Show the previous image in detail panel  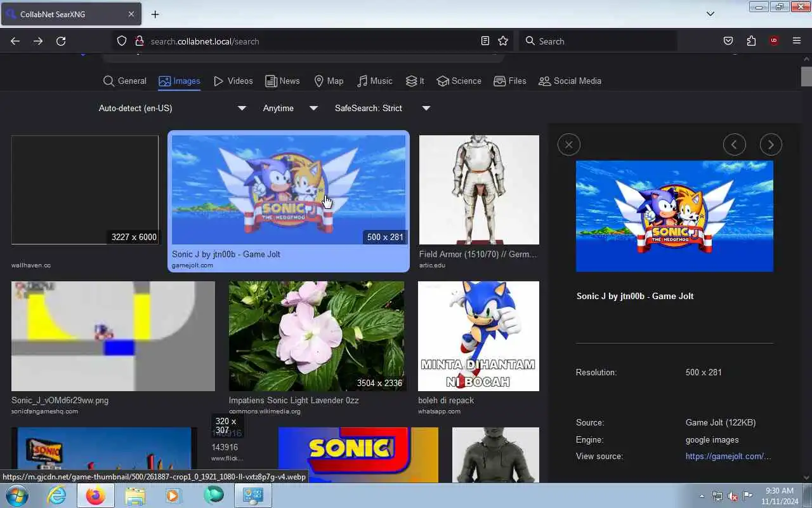pyautogui.click(x=734, y=145)
